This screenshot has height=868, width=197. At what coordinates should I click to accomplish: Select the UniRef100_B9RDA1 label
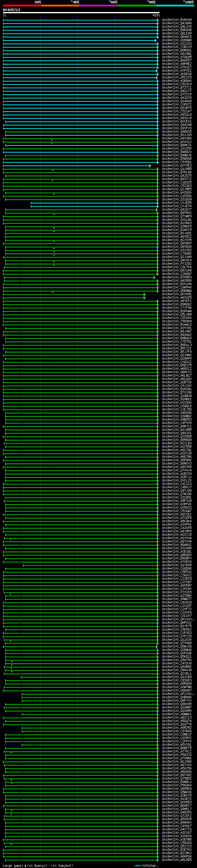click(x=177, y=50)
